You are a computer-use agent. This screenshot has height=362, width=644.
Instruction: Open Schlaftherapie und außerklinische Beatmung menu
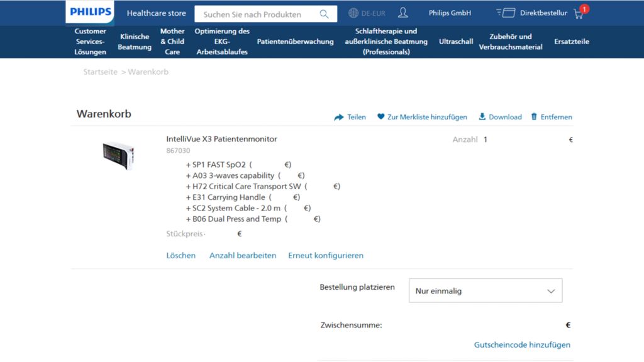click(x=386, y=41)
